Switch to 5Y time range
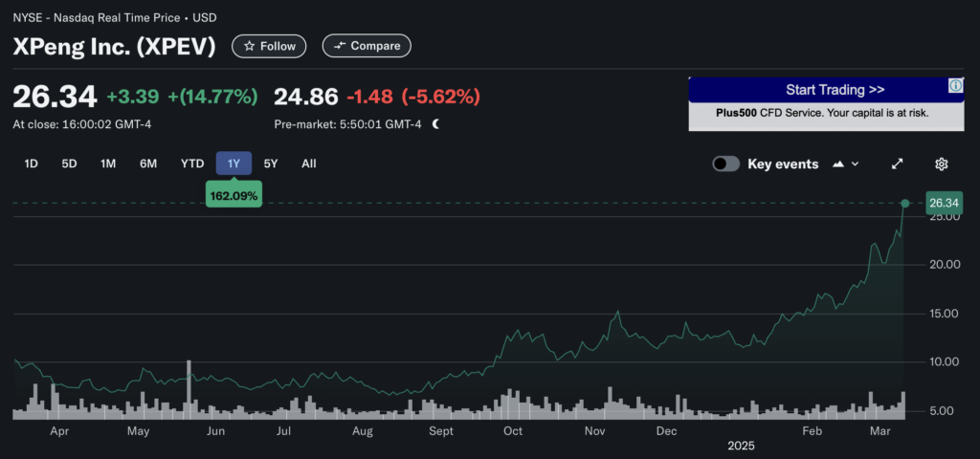 [271, 164]
